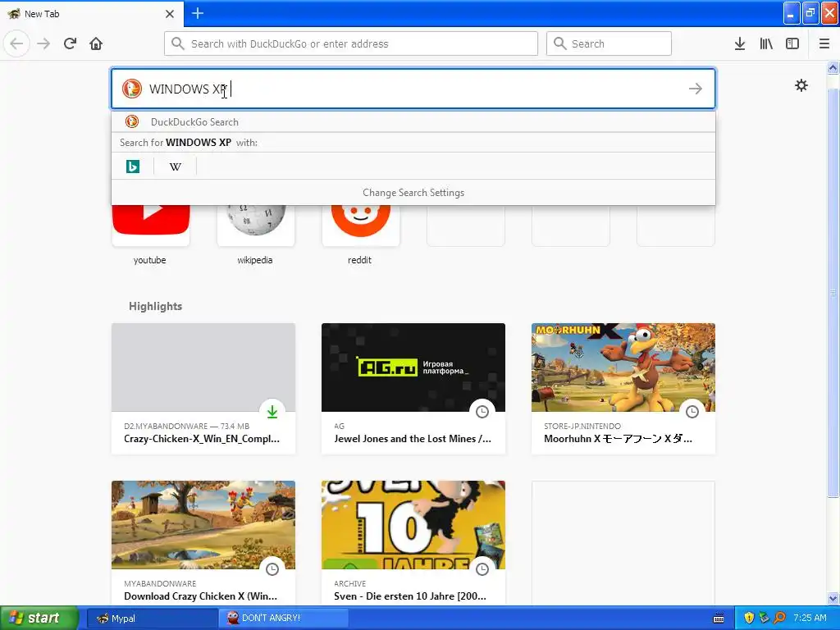Click the toolbar Search box
This screenshot has height=630, width=840.
coord(609,43)
